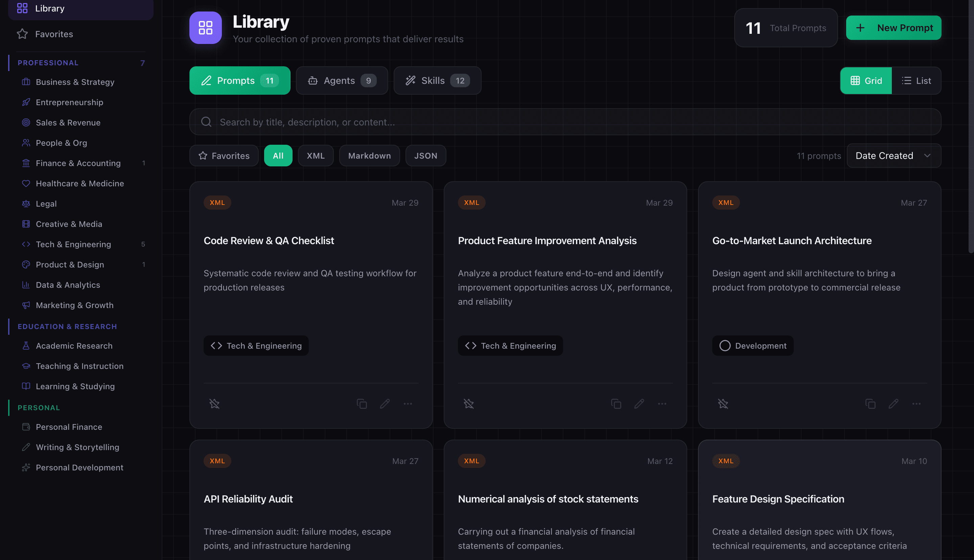Open Numerical analysis of stock statements card
974x560 pixels.
[x=548, y=499]
